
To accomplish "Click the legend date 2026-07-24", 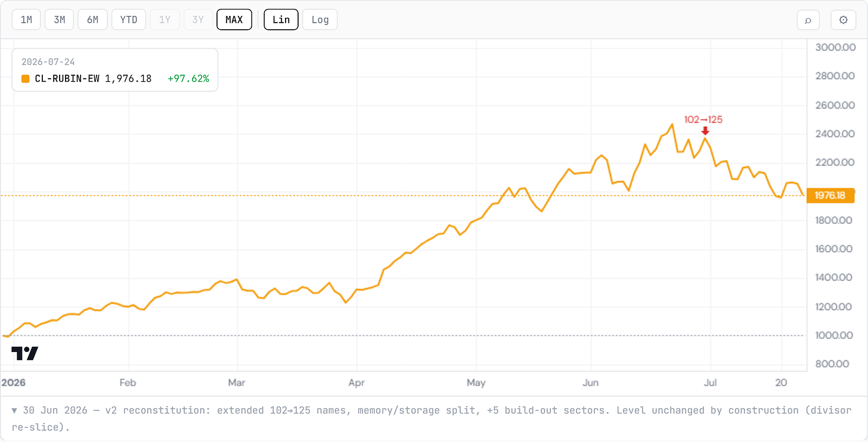I will point(48,62).
